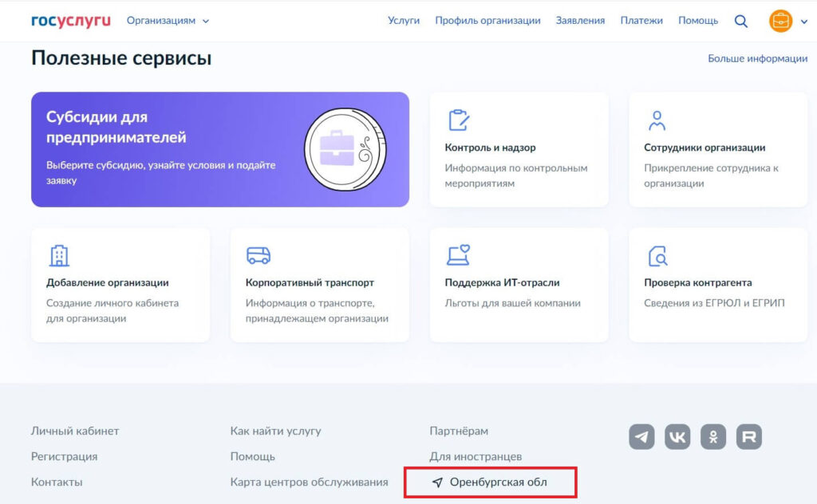Click 'Создание личного кабинета для организации' text
Screen dimensions: 817x504
112,310
